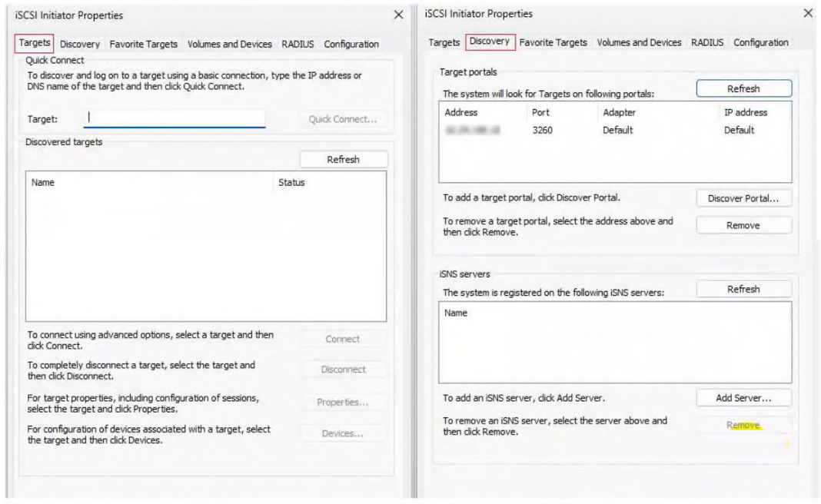The height and width of the screenshot is (504, 821).
Task: Click Address column header in Target portals
Action: 461,112
